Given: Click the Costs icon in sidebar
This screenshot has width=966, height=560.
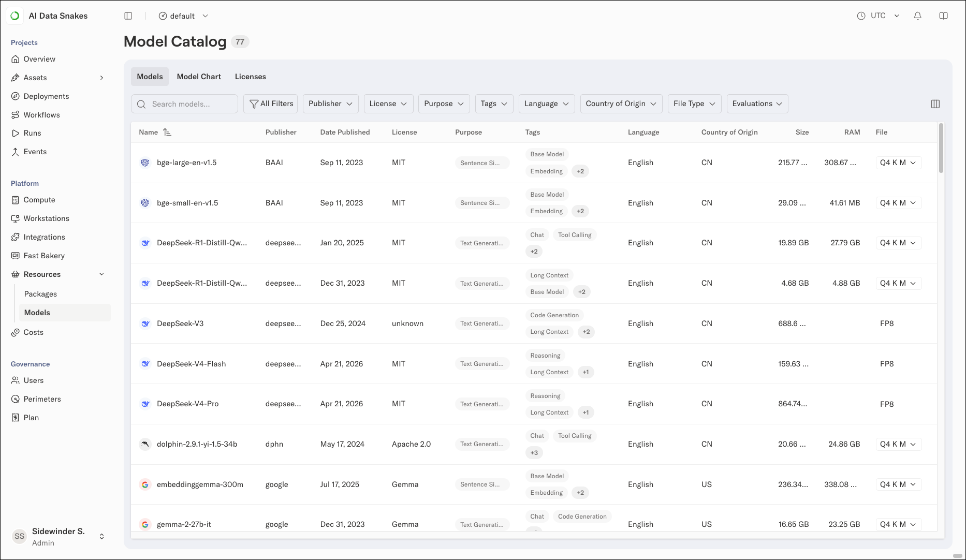Looking at the screenshot, I should coord(16,332).
